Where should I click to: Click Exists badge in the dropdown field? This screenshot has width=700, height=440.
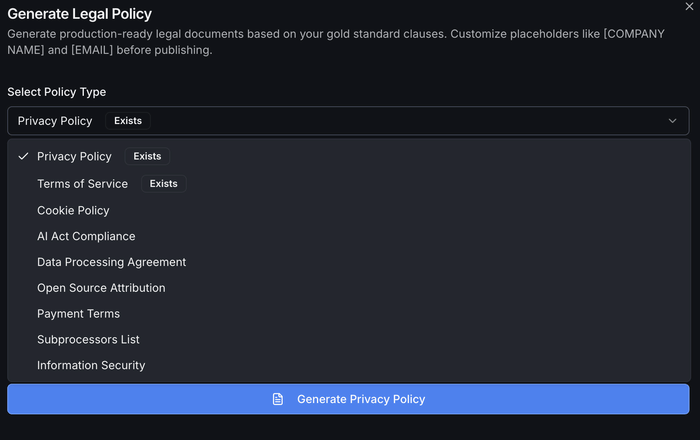[x=128, y=121]
